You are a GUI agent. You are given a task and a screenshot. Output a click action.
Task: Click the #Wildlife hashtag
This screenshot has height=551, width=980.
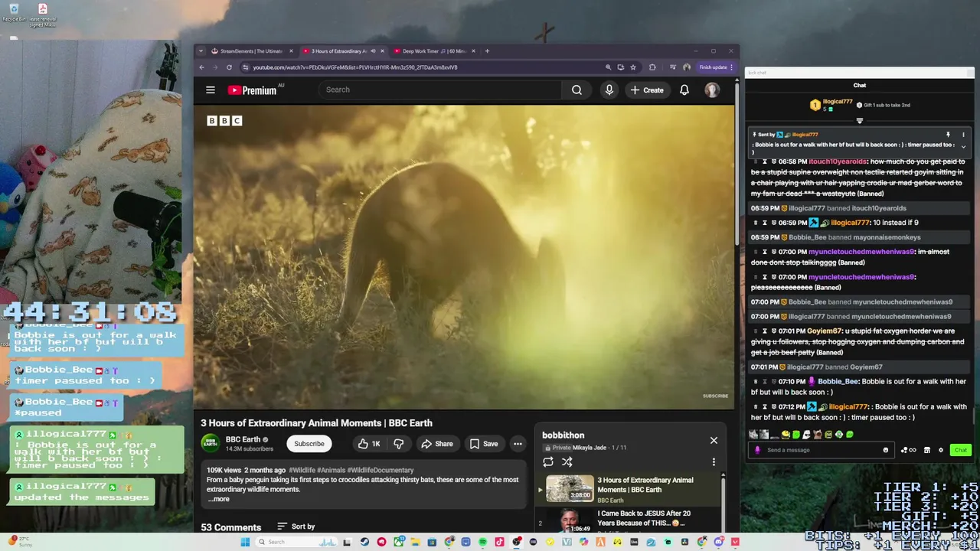click(303, 470)
